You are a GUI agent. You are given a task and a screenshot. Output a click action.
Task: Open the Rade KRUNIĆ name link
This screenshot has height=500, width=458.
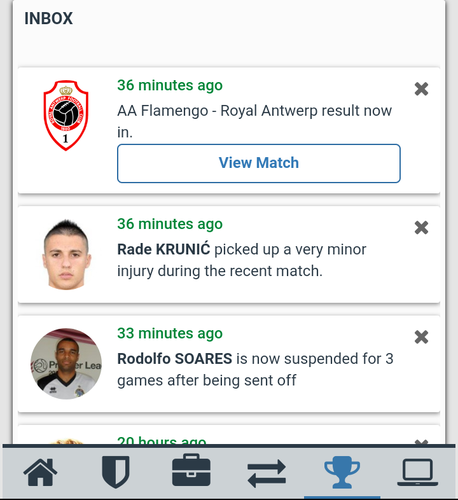click(164, 249)
